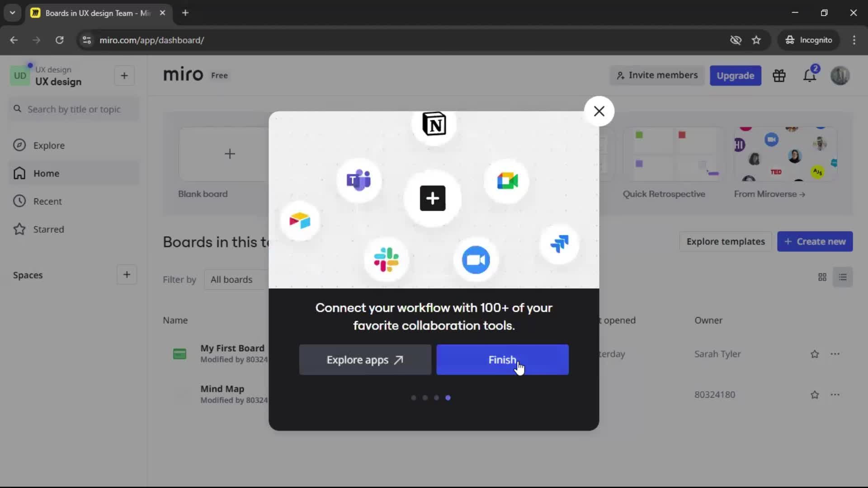Reload the browser page

coord(59,40)
